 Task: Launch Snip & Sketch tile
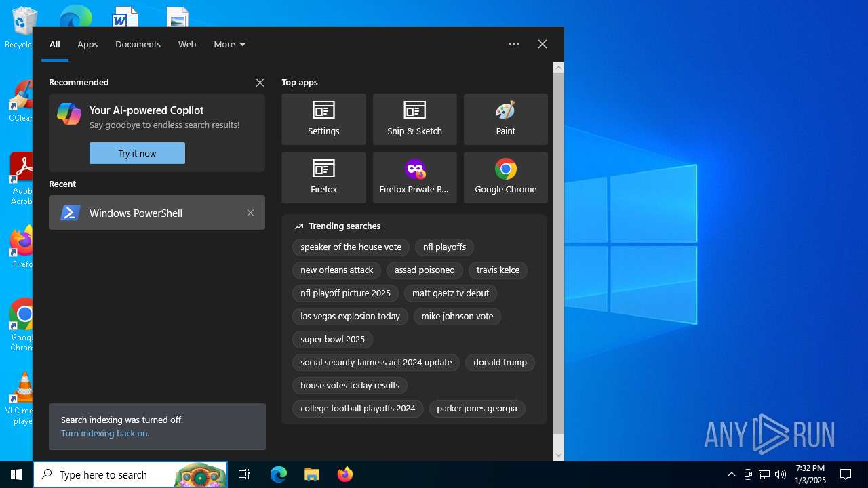(414, 119)
